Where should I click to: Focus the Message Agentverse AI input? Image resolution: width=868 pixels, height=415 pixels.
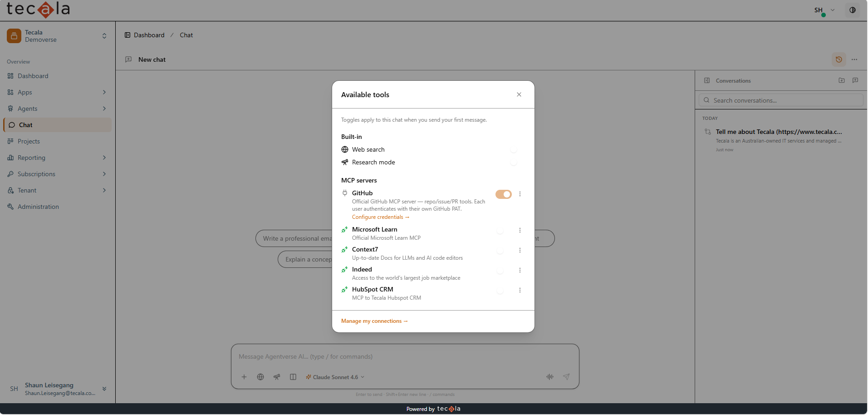(x=405, y=357)
